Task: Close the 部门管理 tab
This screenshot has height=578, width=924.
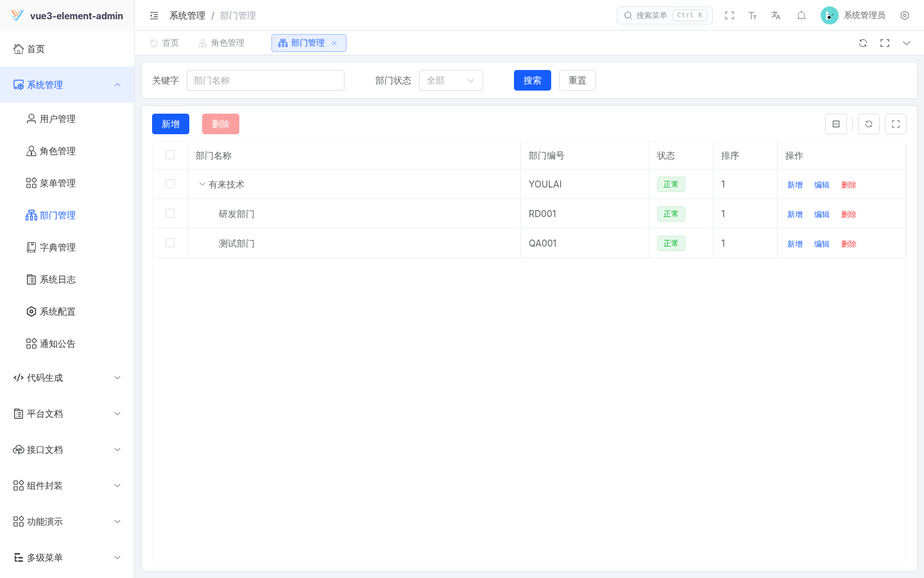Action: [334, 43]
